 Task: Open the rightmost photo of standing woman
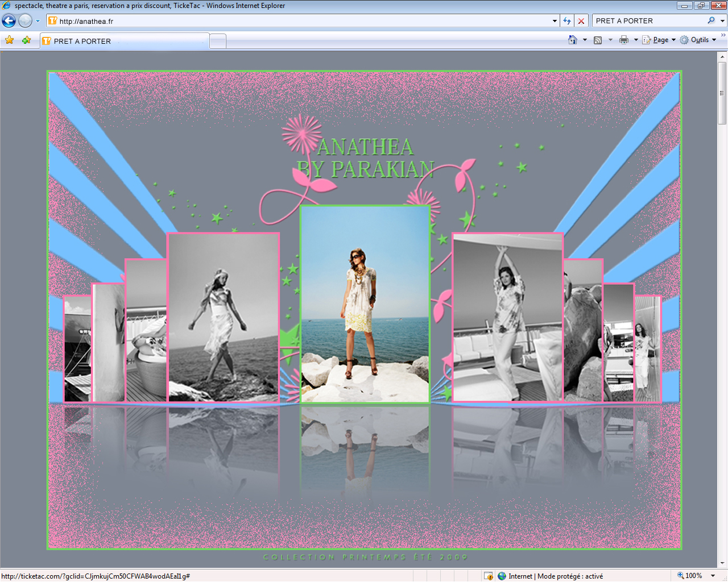(x=648, y=349)
